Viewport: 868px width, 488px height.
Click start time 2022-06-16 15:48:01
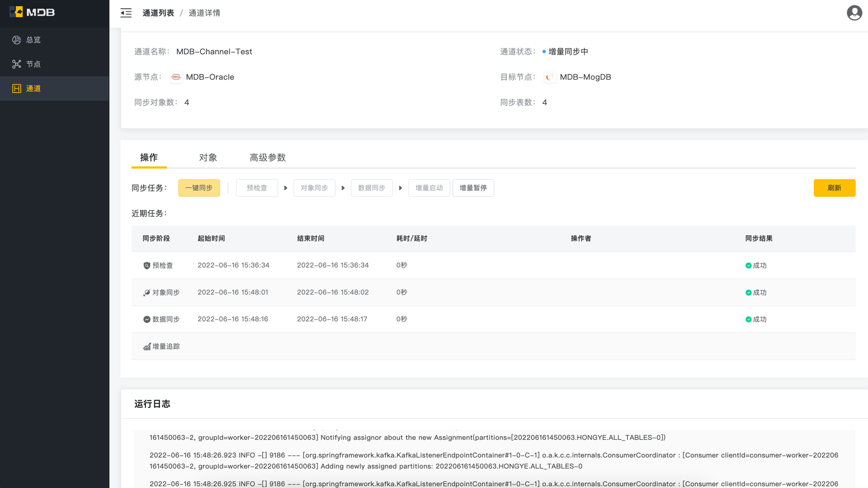[x=233, y=292]
